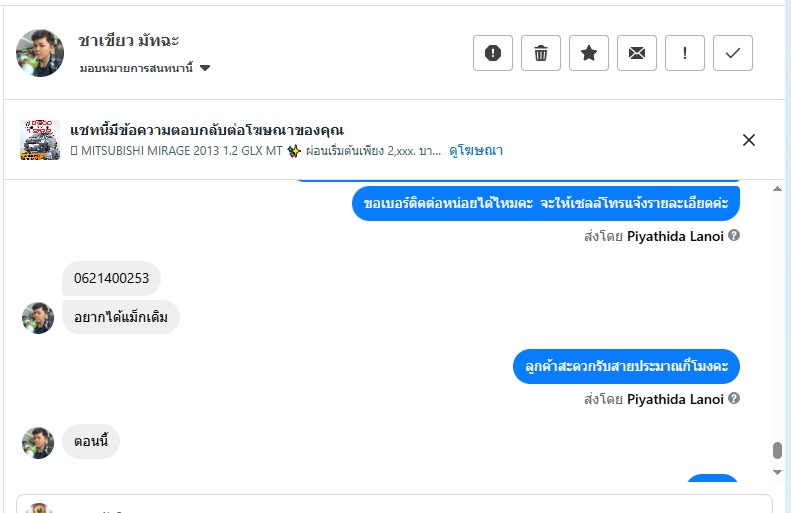
Task: Flag conversation with the exclamation mark icon
Action: (x=685, y=53)
